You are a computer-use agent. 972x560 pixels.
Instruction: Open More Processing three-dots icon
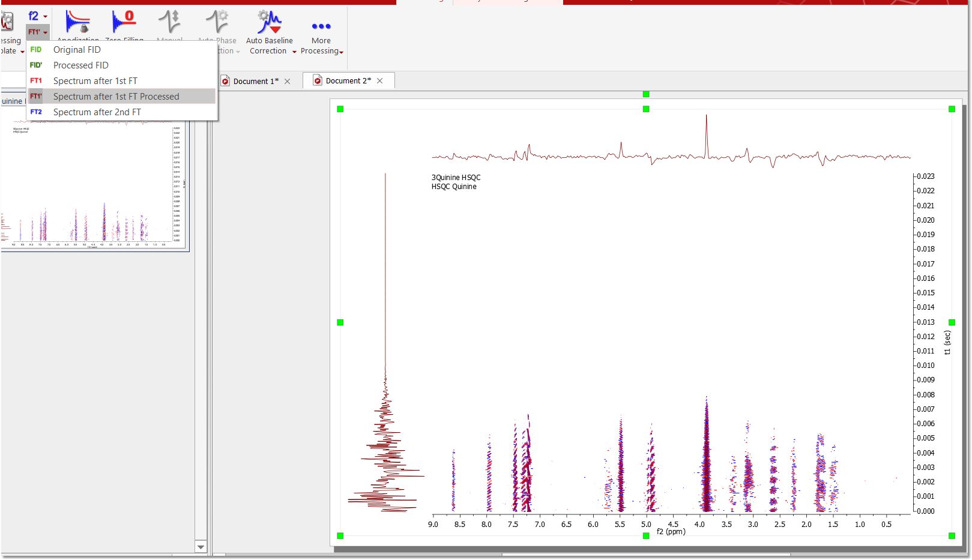[x=321, y=26]
